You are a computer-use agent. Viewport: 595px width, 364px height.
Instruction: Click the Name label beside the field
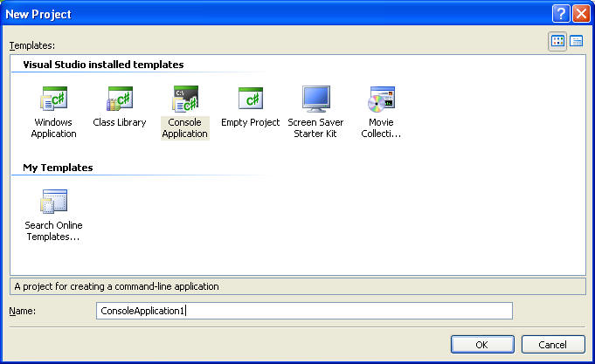pos(24,311)
